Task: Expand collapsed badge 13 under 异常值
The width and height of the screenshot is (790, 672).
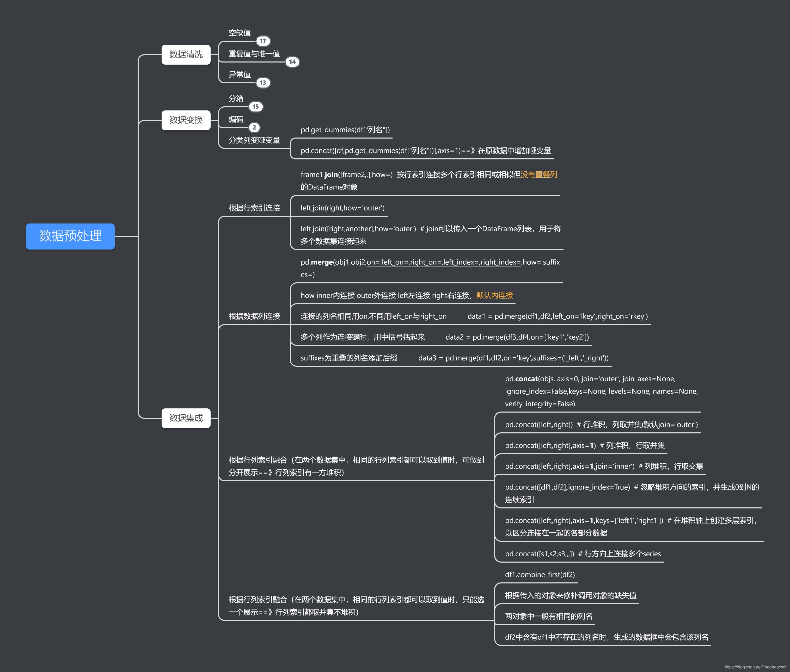Action: click(263, 83)
